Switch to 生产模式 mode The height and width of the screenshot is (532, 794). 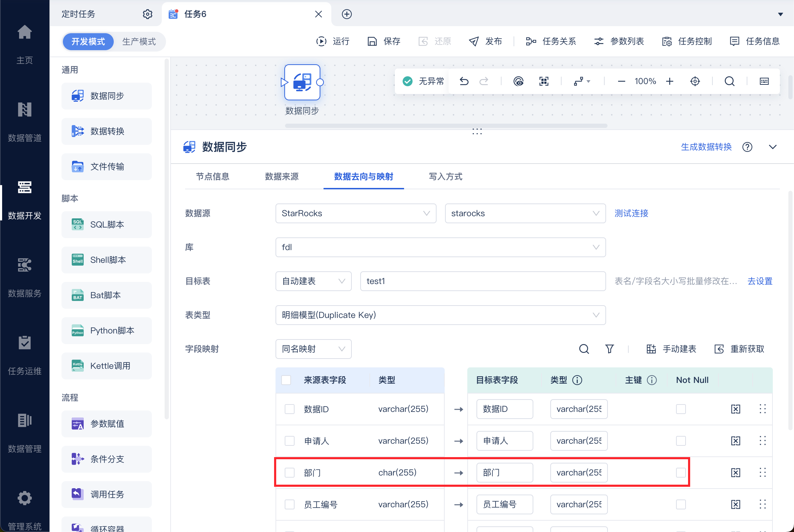pos(139,42)
